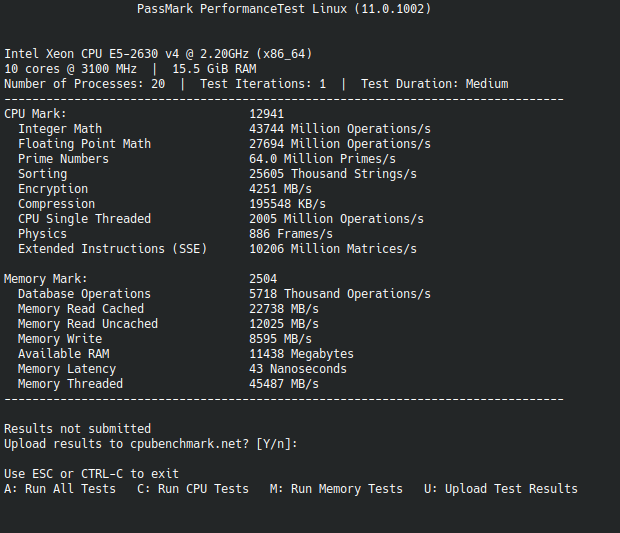Click the Upload results [Y/n] prompt
This screenshot has height=533, width=620.
pyautogui.click(x=151, y=444)
